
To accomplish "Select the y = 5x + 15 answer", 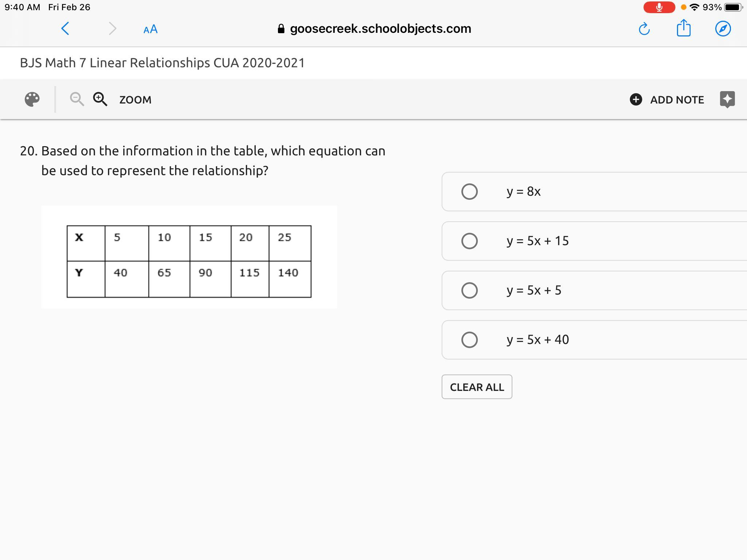I will point(469,241).
